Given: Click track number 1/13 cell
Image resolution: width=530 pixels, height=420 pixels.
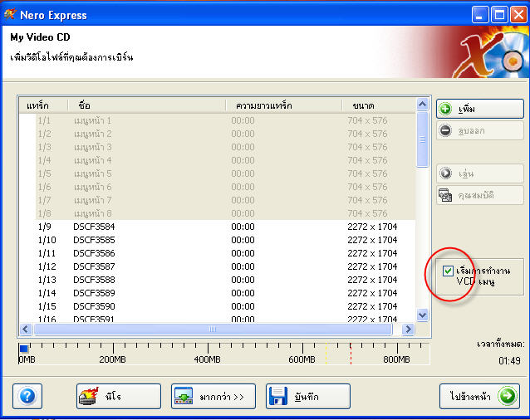Looking at the screenshot, I should coord(47,280).
